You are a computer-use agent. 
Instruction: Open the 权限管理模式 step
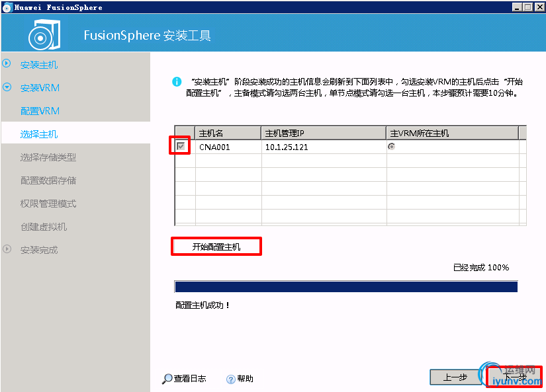pos(48,204)
